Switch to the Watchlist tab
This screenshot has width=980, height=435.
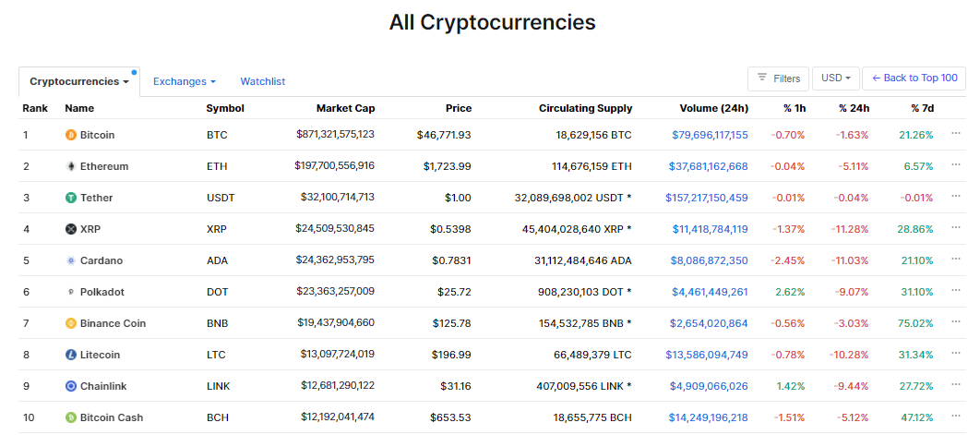coord(262,81)
